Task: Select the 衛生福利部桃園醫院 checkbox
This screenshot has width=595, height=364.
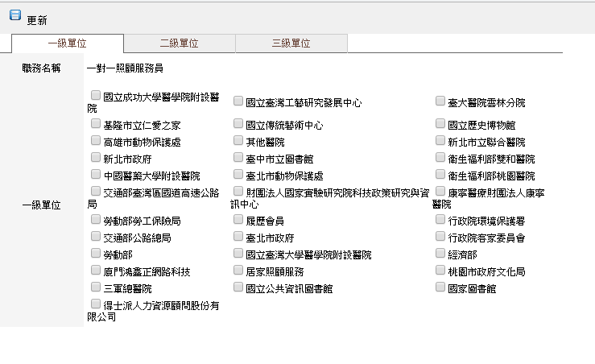Action: click(440, 175)
